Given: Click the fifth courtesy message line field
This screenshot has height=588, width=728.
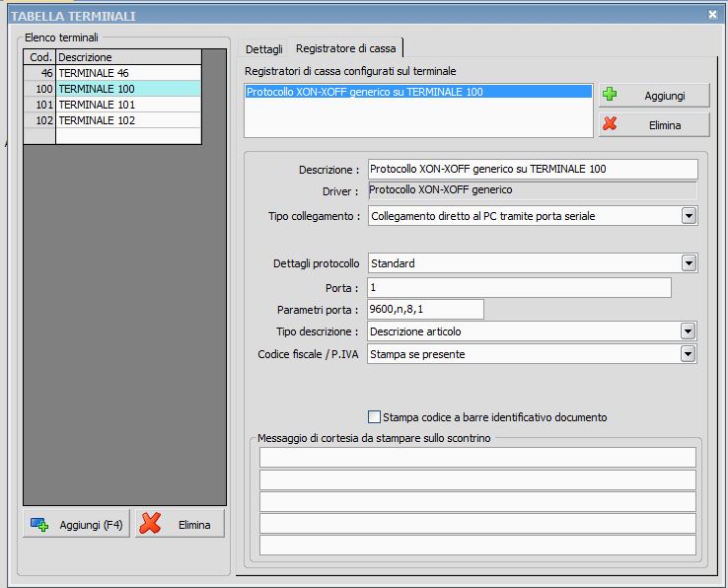Looking at the screenshot, I should point(477,546).
